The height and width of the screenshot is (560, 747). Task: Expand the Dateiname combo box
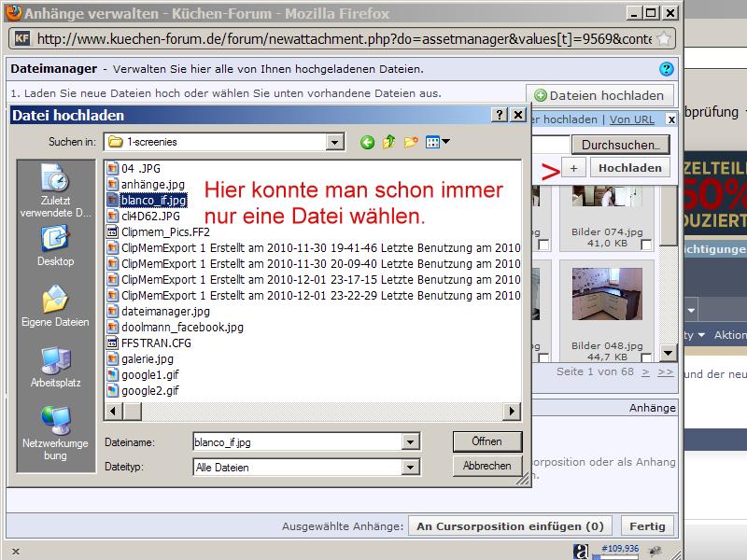[x=410, y=442]
